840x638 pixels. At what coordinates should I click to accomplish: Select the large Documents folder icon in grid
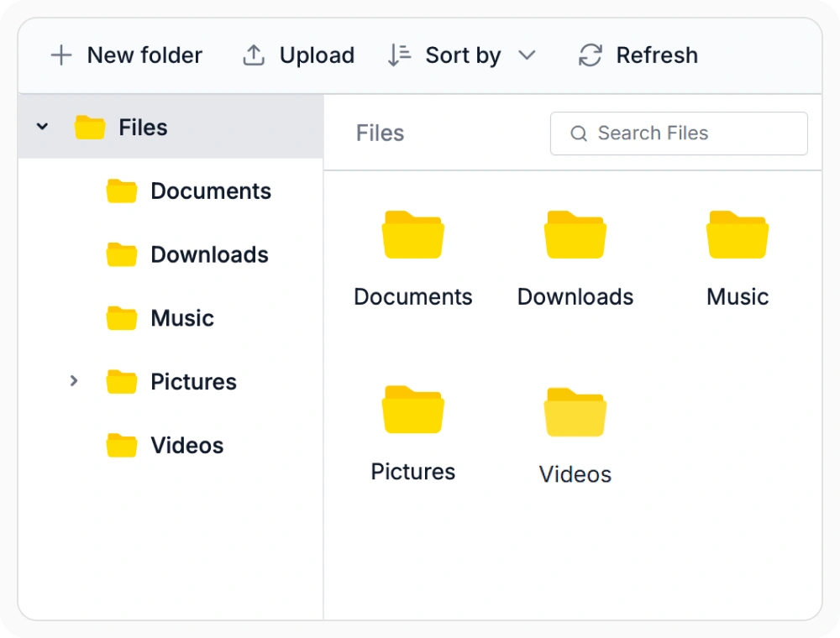point(413,235)
